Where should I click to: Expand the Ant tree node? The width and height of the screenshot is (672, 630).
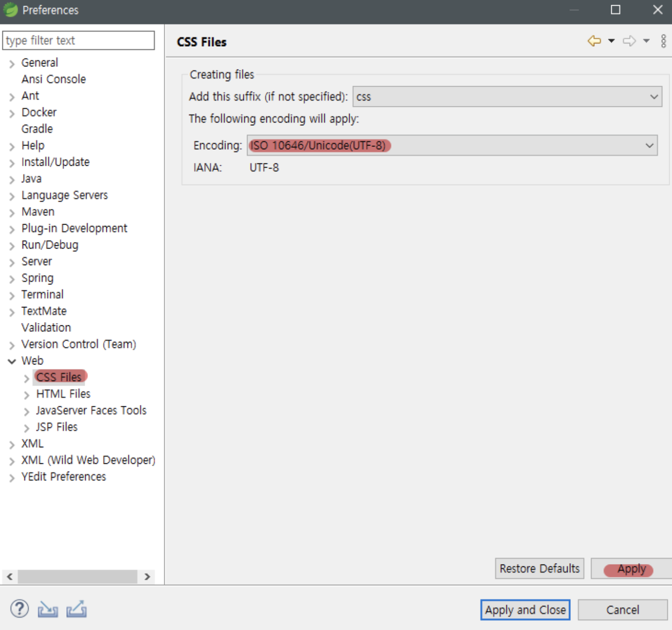tap(12, 97)
